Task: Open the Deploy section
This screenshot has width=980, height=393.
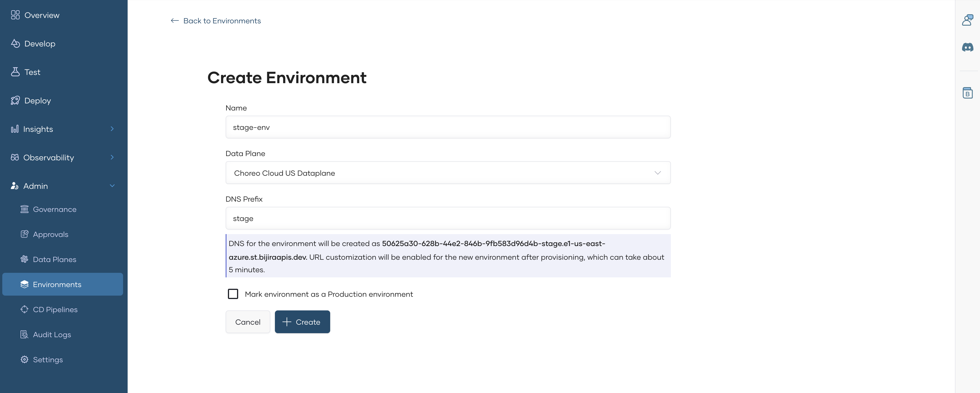Action: (x=37, y=101)
